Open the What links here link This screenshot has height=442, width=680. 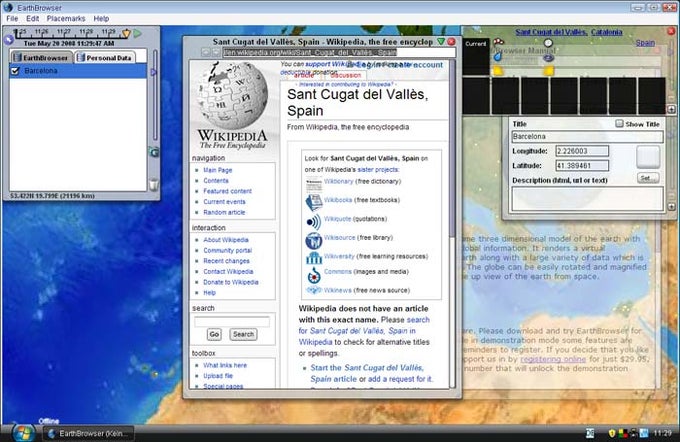pyautogui.click(x=225, y=365)
